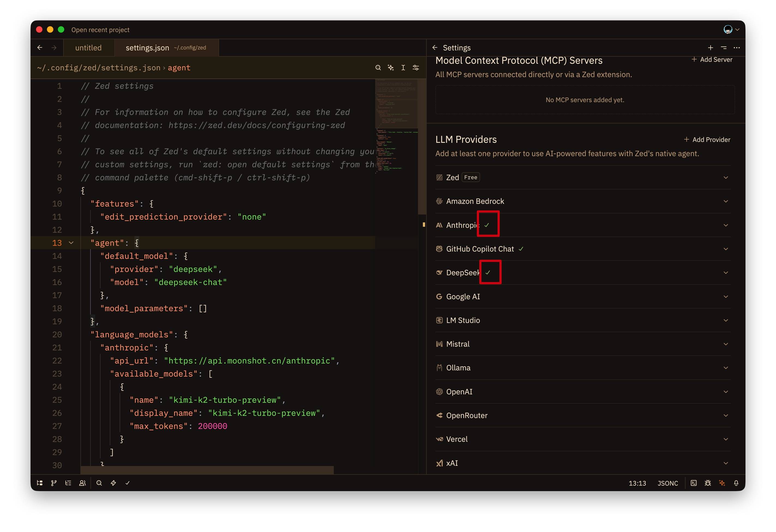Switch to the untitled tab
Image resolution: width=776 pixels, height=532 pixels.
tap(88, 48)
